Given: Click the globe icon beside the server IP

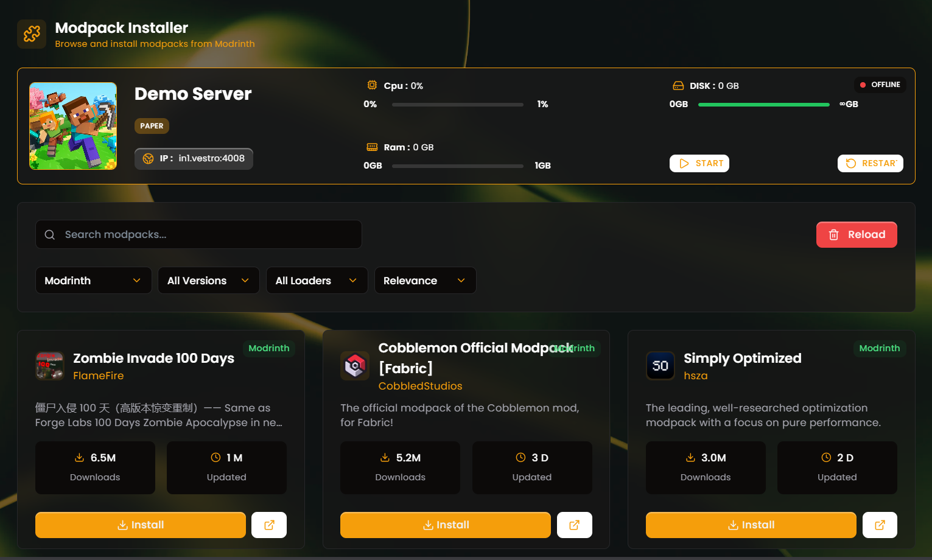Looking at the screenshot, I should 148,158.
